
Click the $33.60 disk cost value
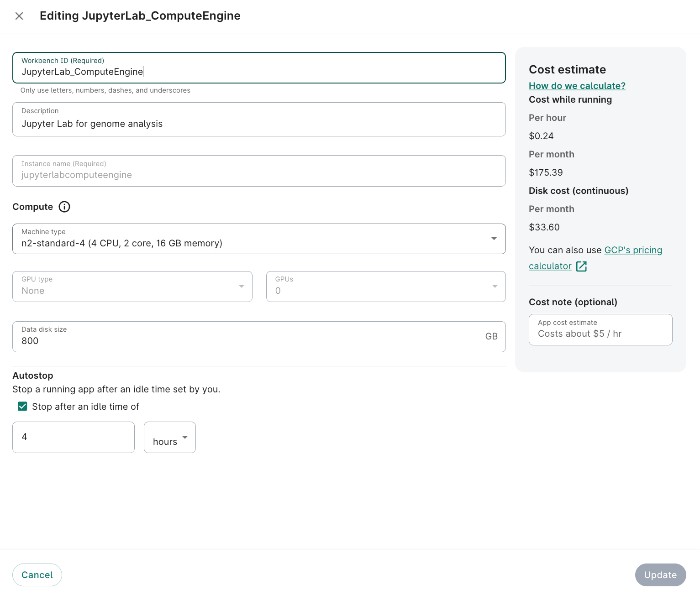(x=544, y=227)
